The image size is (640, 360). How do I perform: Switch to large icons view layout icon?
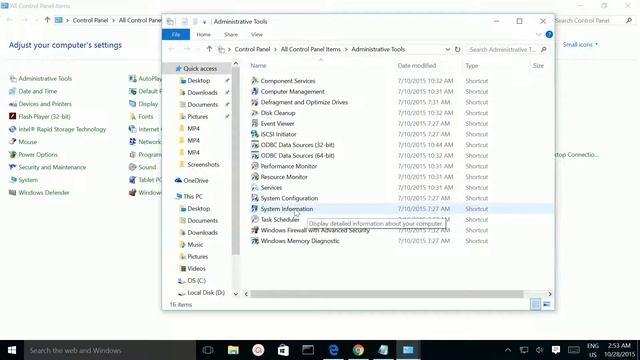[x=547, y=304]
